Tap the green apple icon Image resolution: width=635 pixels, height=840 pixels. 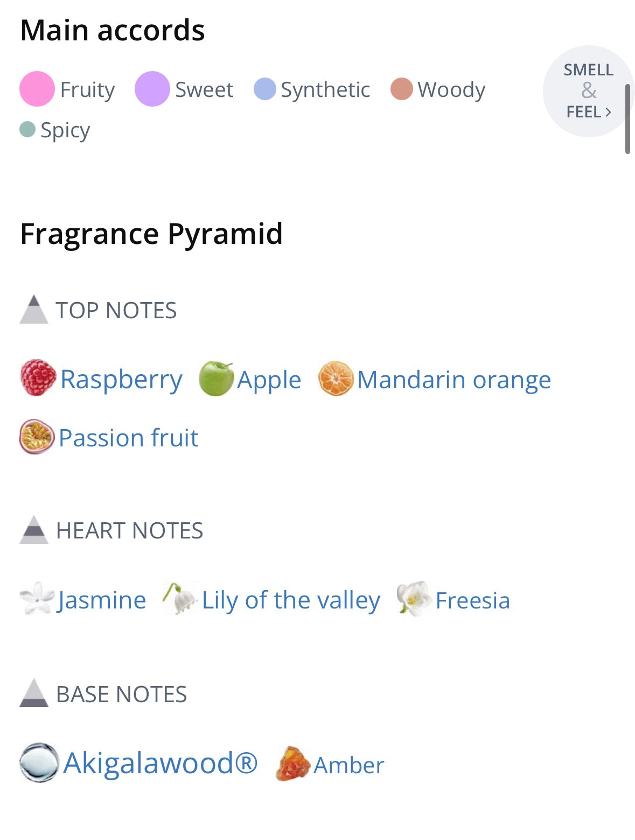pos(217,379)
